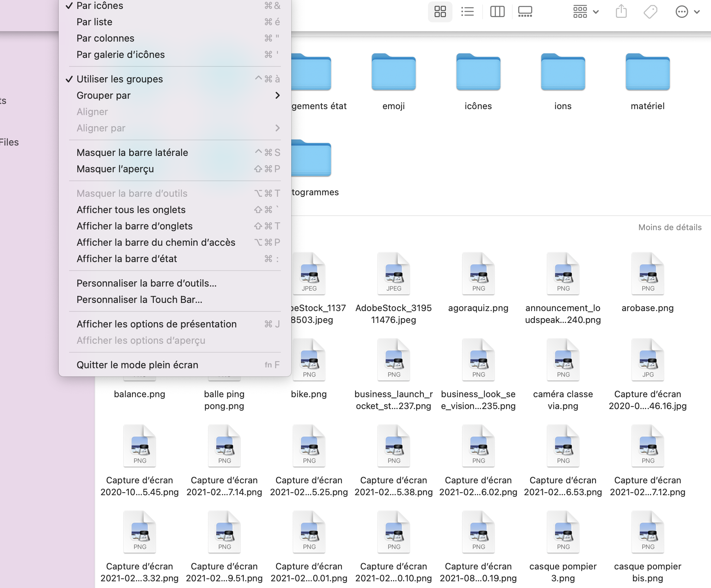Choose 'Par liste' menu entry
Screen dimensions: 711x588
point(175,22)
